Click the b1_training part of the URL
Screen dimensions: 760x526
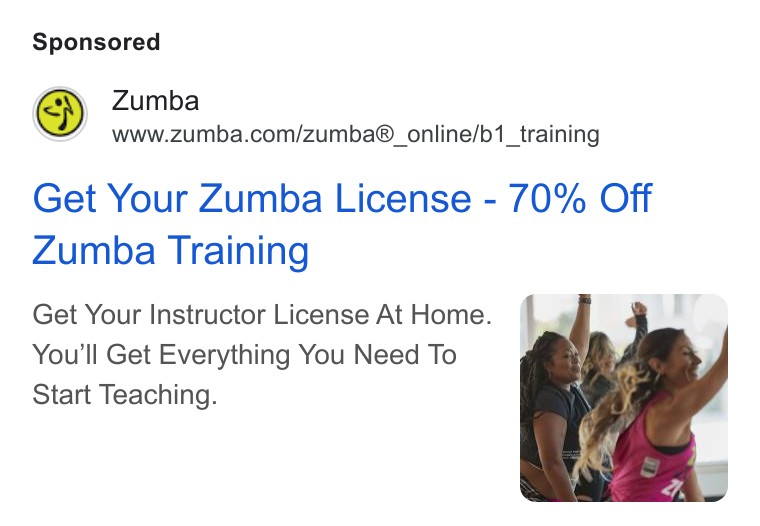(x=539, y=134)
